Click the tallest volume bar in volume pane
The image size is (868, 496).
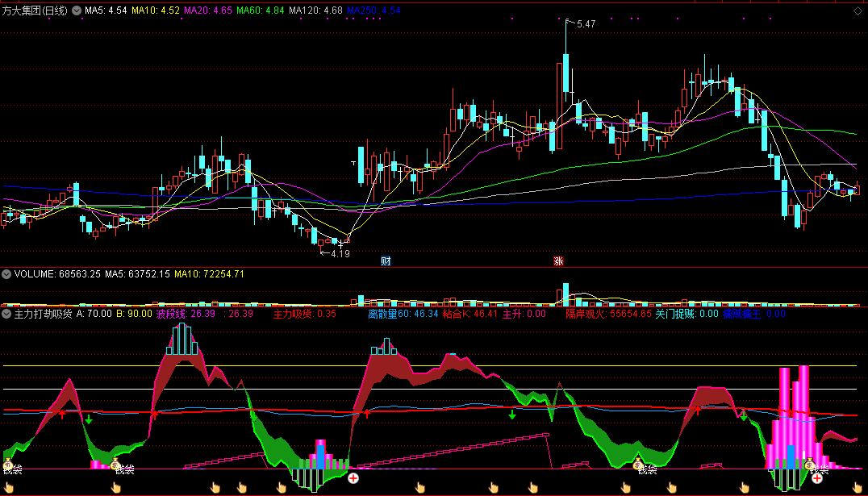(565, 294)
